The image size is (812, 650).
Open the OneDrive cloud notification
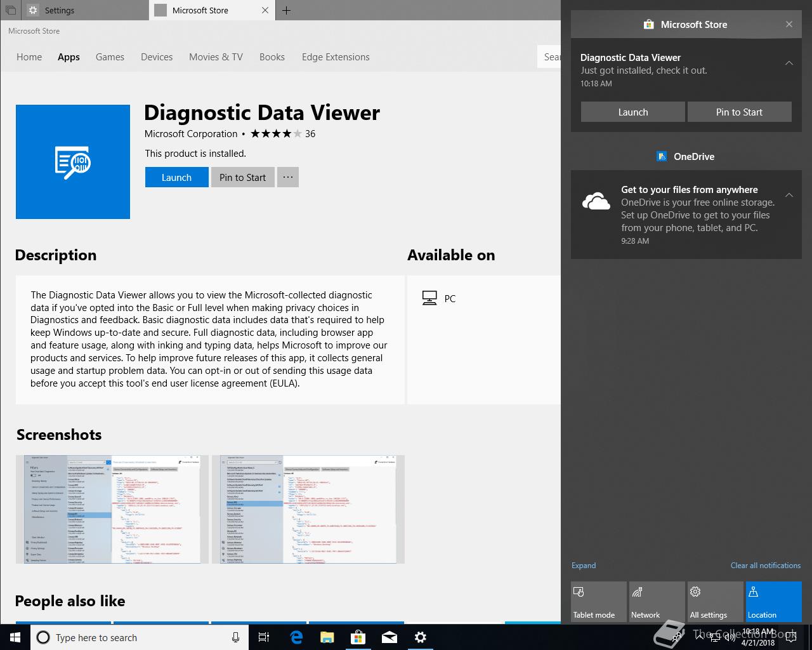tap(686, 215)
